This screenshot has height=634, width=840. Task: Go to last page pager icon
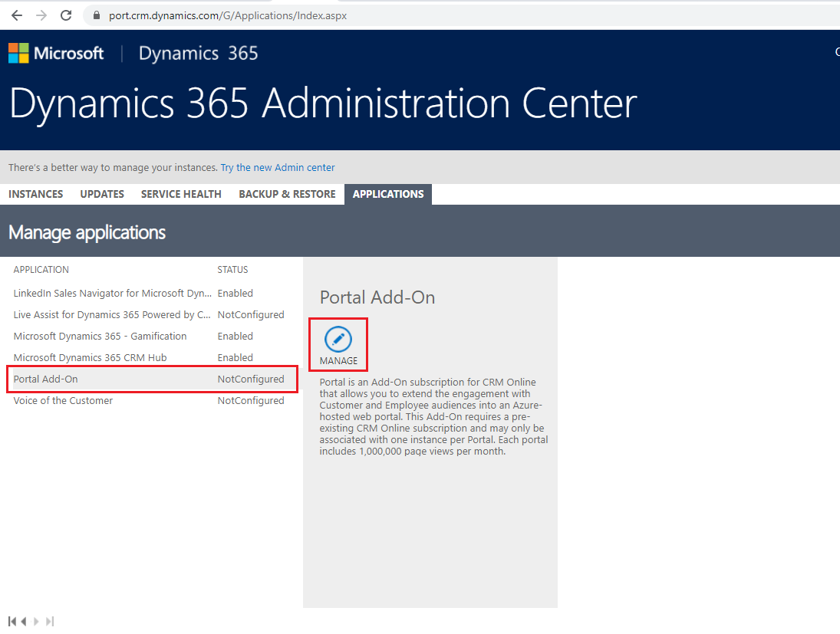coord(50,621)
